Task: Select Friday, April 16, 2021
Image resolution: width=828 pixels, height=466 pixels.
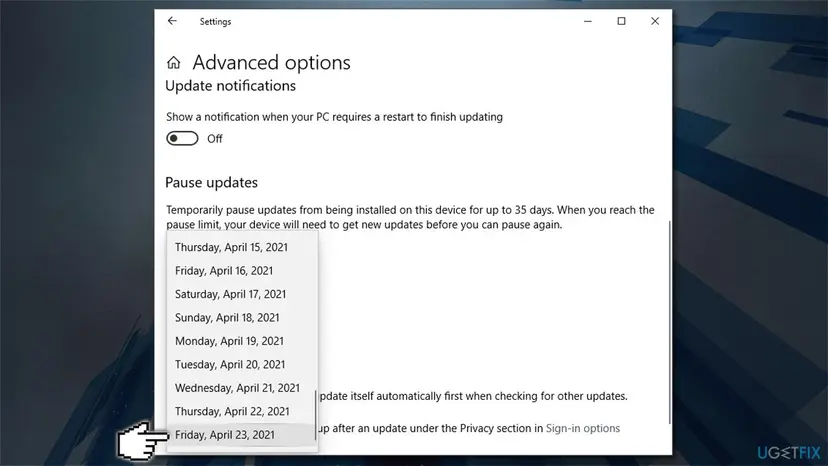Action: point(242,271)
